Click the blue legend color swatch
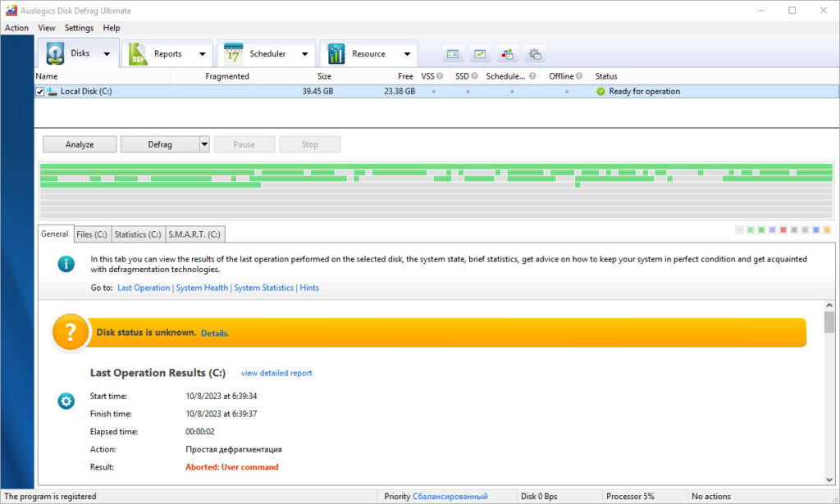Viewport: 840px width, 504px height. 816,230
